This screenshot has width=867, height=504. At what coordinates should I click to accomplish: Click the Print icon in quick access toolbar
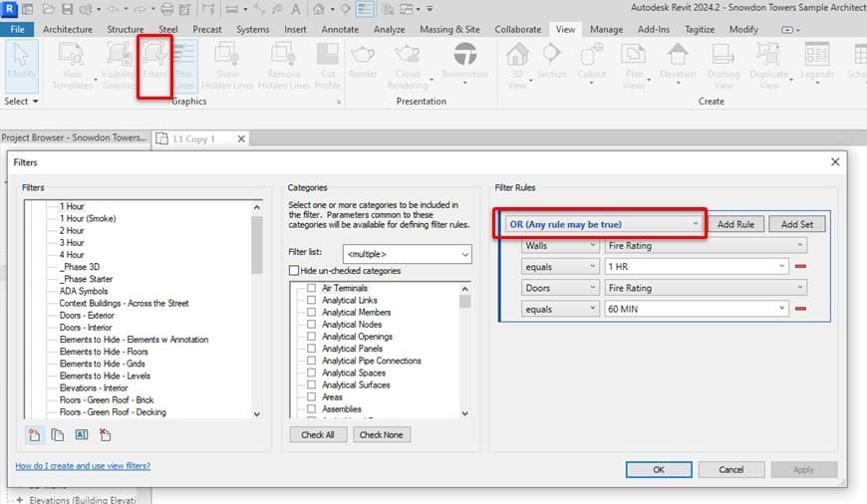(x=167, y=9)
